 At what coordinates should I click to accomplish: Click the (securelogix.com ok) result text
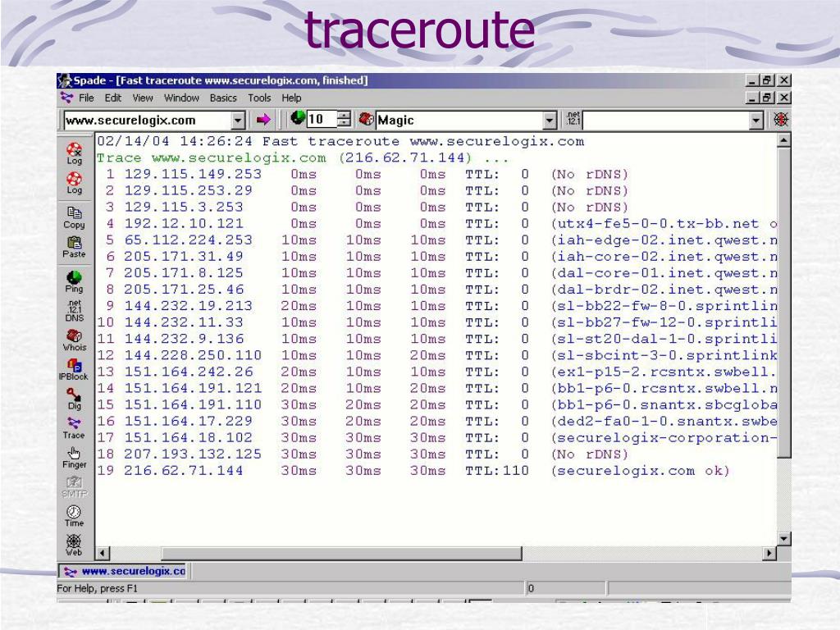coord(640,471)
